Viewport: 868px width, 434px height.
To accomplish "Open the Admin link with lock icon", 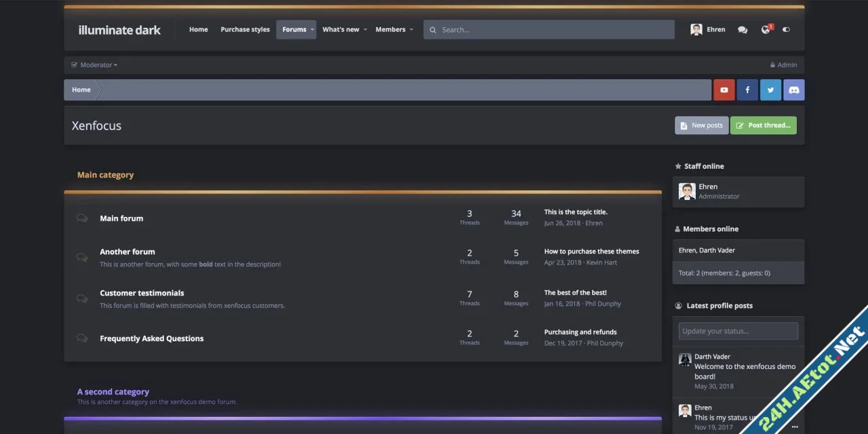I will [x=783, y=65].
